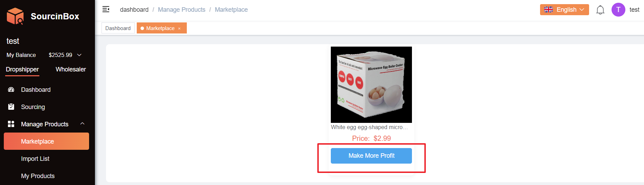Expand the My Balance dropdown arrow

point(79,55)
